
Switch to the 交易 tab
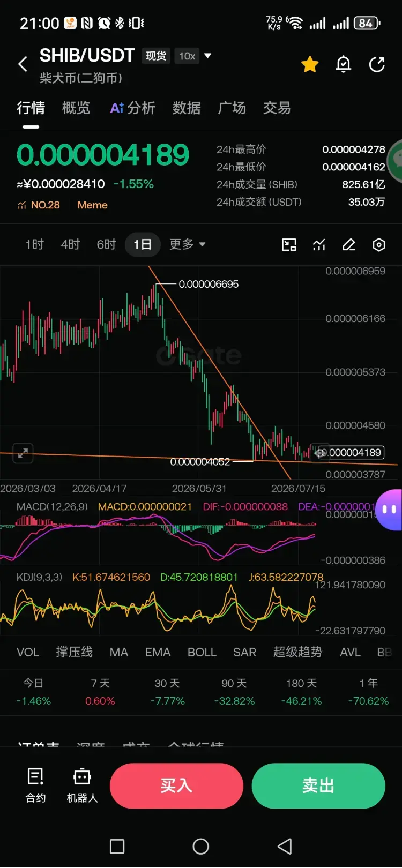pos(277,108)
